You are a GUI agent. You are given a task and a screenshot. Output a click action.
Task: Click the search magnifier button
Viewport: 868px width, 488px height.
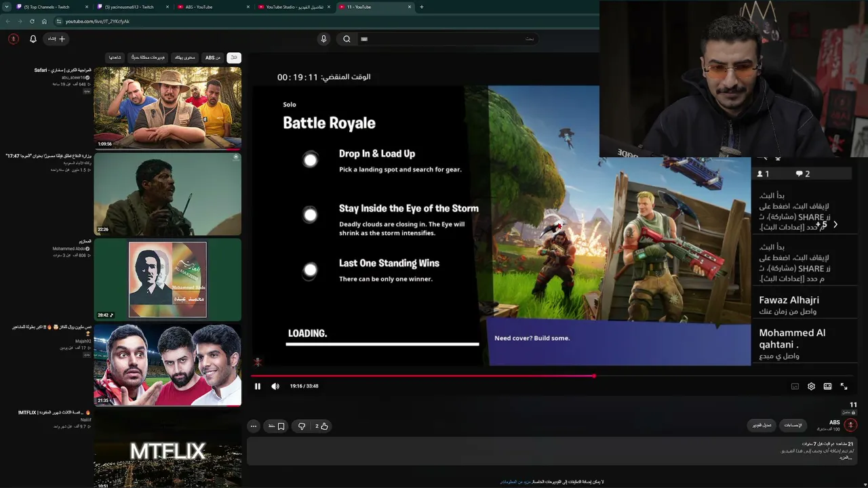347,39
